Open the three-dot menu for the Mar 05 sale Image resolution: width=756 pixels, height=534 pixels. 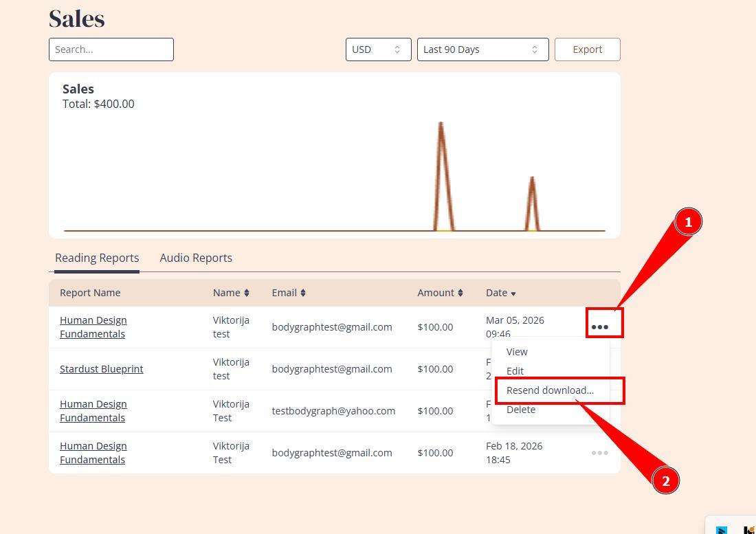click(x=599, y=327)
